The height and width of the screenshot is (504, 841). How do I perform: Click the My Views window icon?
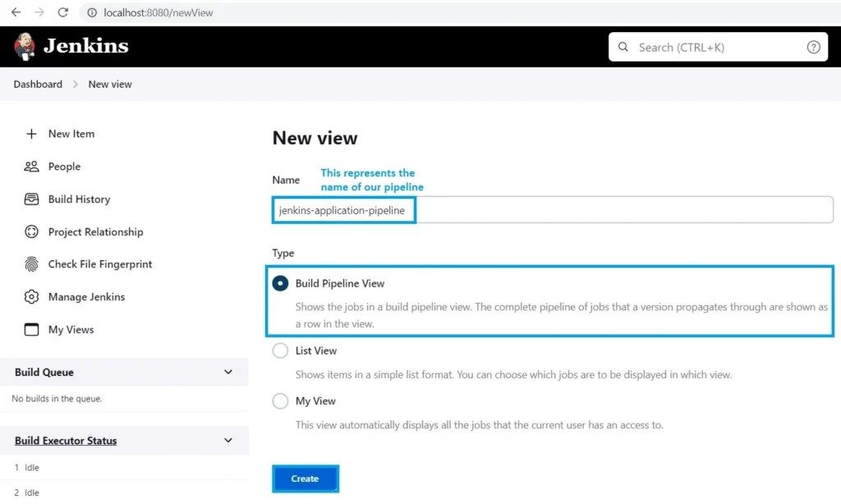coord(32,329)
